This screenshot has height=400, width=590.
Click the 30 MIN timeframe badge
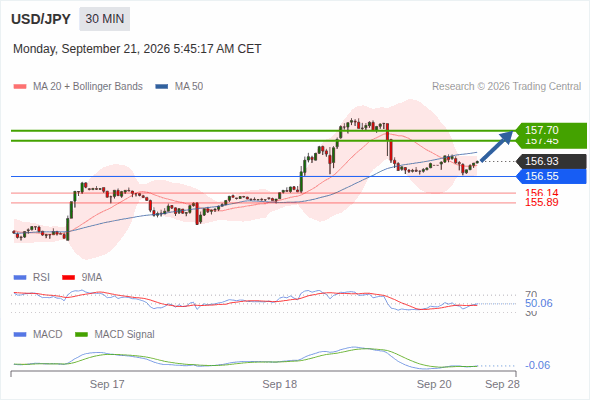[105, 19]
